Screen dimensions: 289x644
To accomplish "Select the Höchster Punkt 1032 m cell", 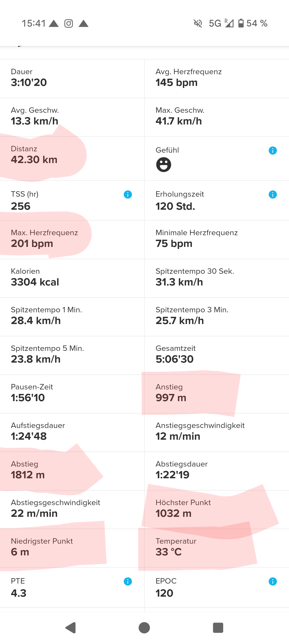I will (x=217, y=509).
